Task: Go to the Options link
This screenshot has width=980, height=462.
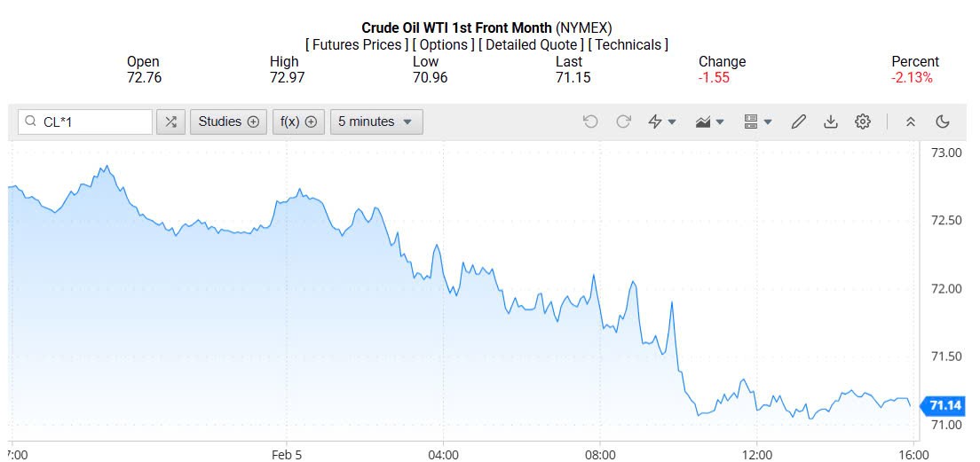Action: tap(443, 44)
